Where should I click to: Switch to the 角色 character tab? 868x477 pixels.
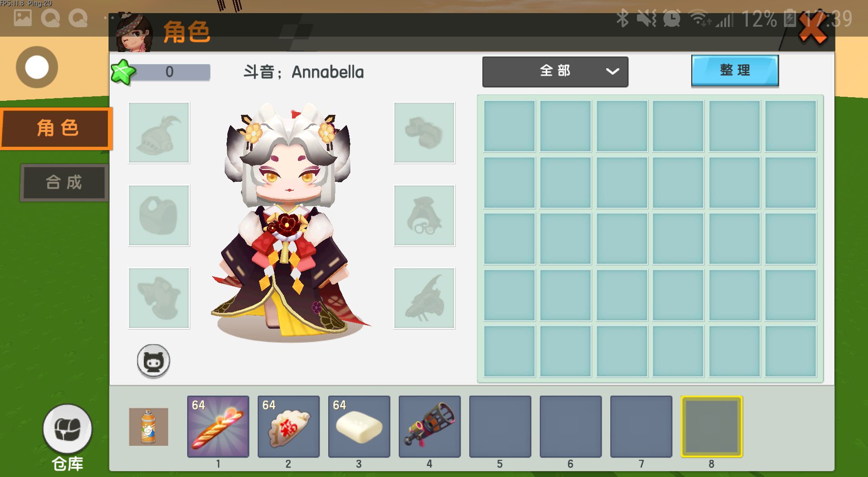57,128
